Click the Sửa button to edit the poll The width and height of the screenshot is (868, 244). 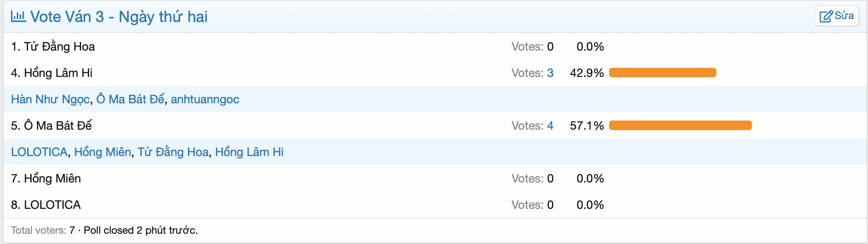837,15
